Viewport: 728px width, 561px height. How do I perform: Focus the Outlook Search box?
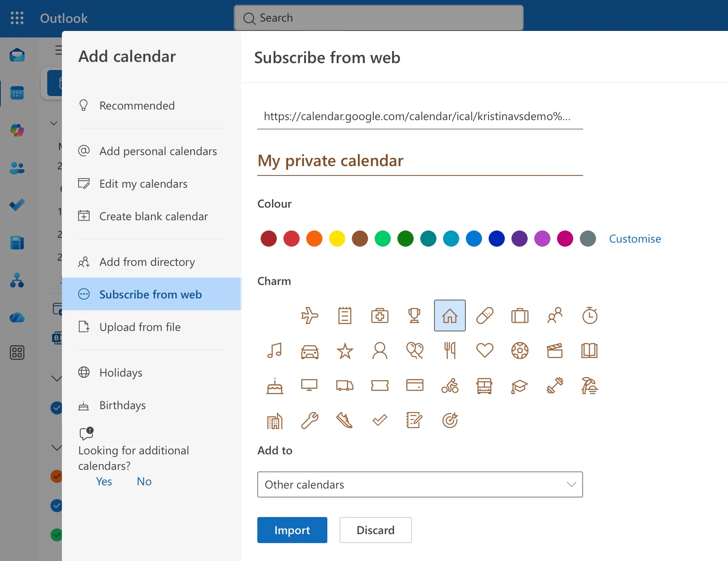tap(379, 18)
